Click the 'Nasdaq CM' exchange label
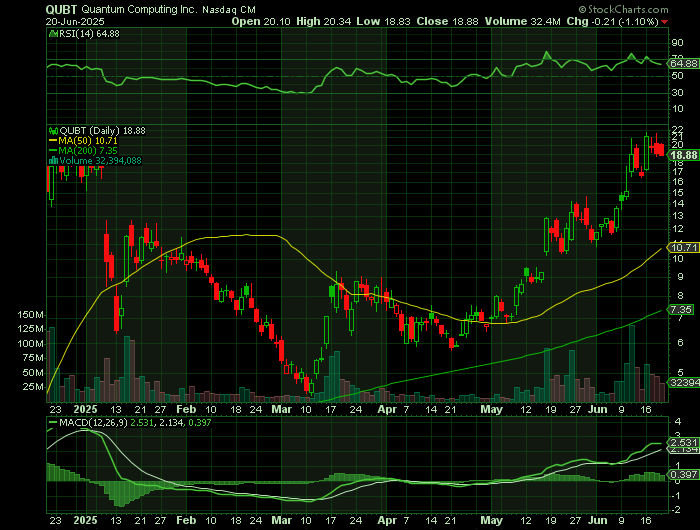Viewport: 700px width, 530px height. pos(229,10)
